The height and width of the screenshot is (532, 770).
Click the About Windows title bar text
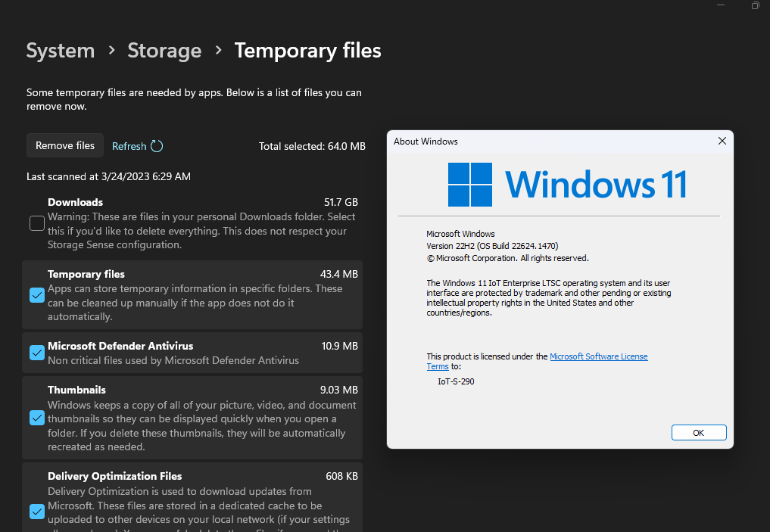426,142
